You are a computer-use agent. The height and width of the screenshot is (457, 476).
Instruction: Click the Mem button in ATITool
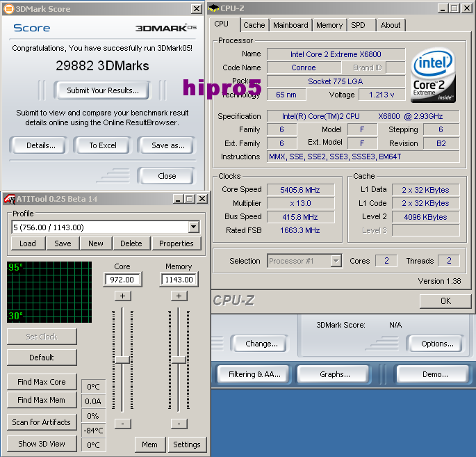(150, 444)
